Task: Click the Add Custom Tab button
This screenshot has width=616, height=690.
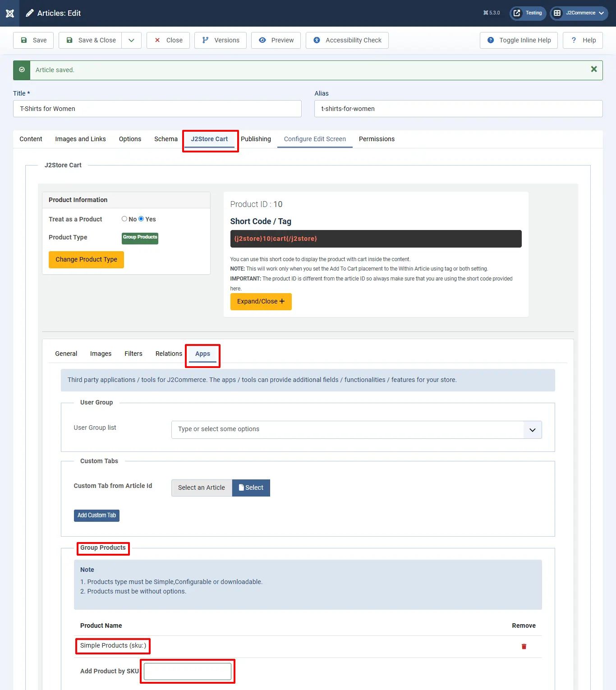Action: point(97,515)
